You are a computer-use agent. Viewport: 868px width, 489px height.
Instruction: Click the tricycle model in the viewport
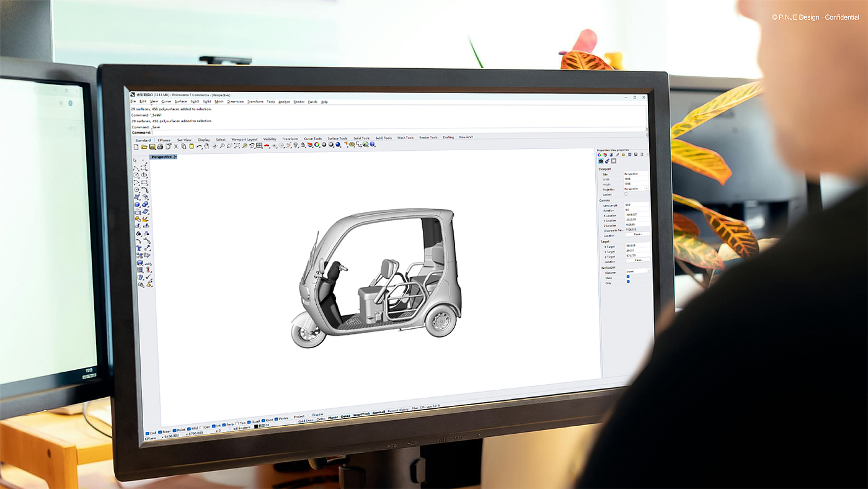click(x=378, y=279)
